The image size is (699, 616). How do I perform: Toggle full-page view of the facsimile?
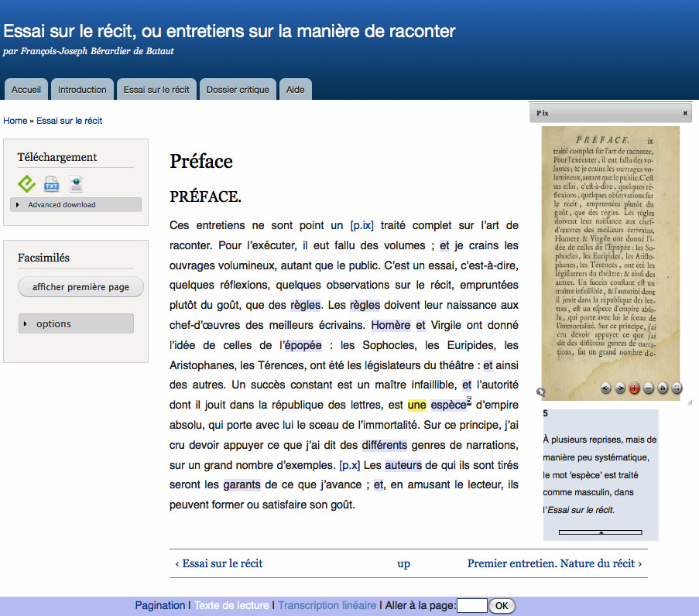coord(677,388)
